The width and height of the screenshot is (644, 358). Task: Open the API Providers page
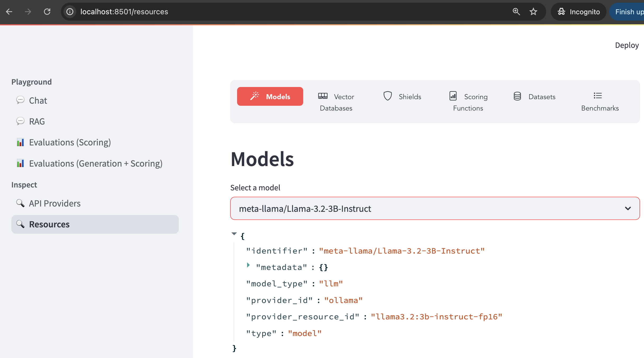click(55, 203)
